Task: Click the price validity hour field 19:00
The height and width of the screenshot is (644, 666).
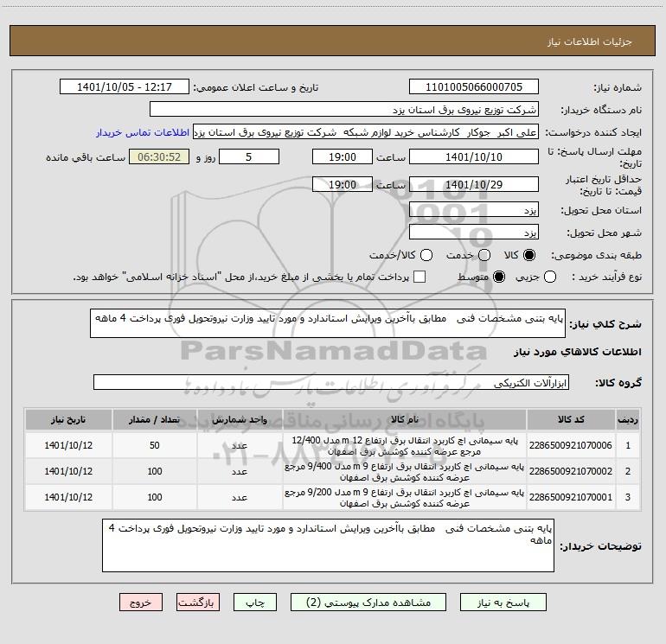Action: 342,184
